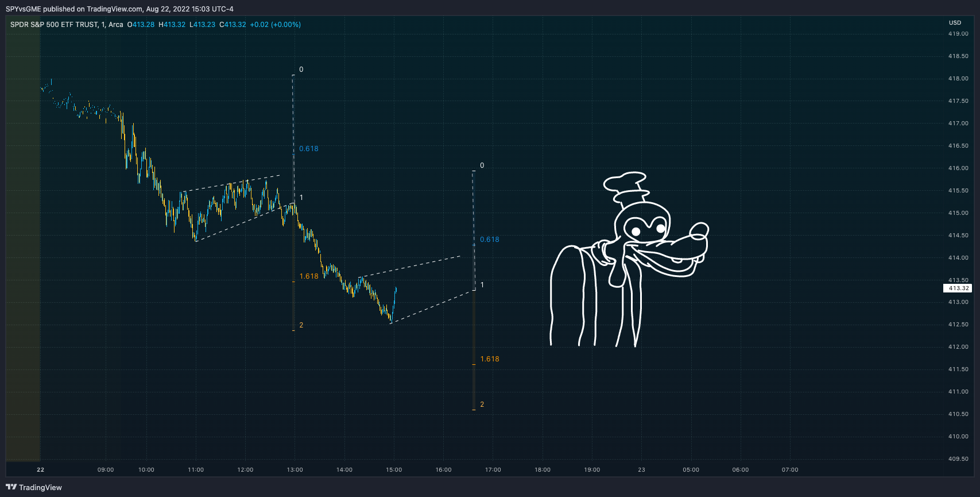Screen dimensions: 980x497
Task: Click the 409.50 price axis label
Action: pyautogui.click(x=958, y=459)
